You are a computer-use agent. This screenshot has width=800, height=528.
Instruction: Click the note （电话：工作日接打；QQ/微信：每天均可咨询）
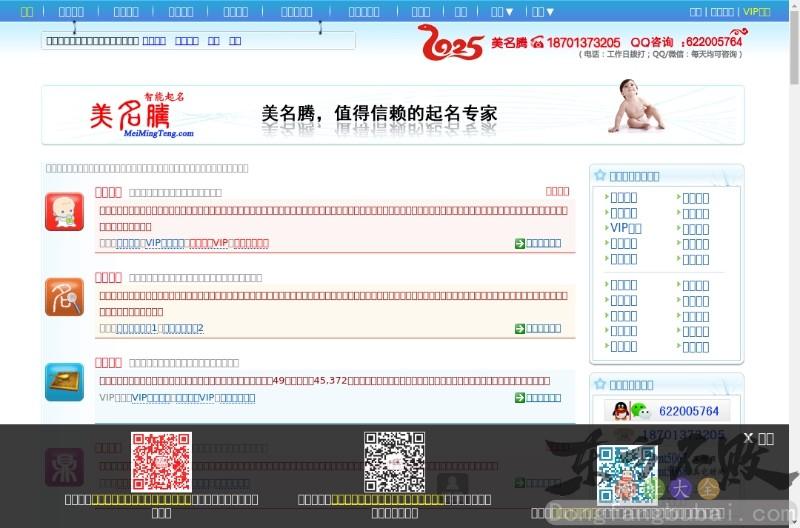661,54
